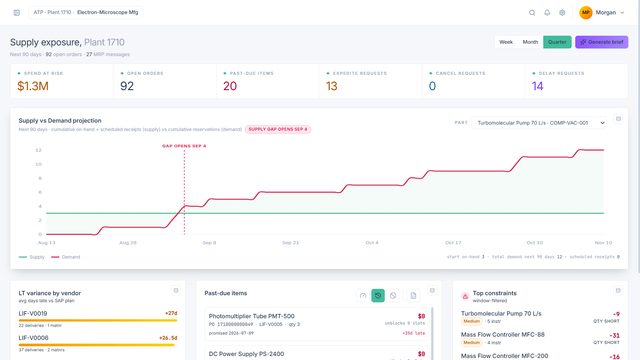Click the Supply gap opens Sep 4 badge
The height and width of the screenshot is (360, 640).
coord(278,129)
